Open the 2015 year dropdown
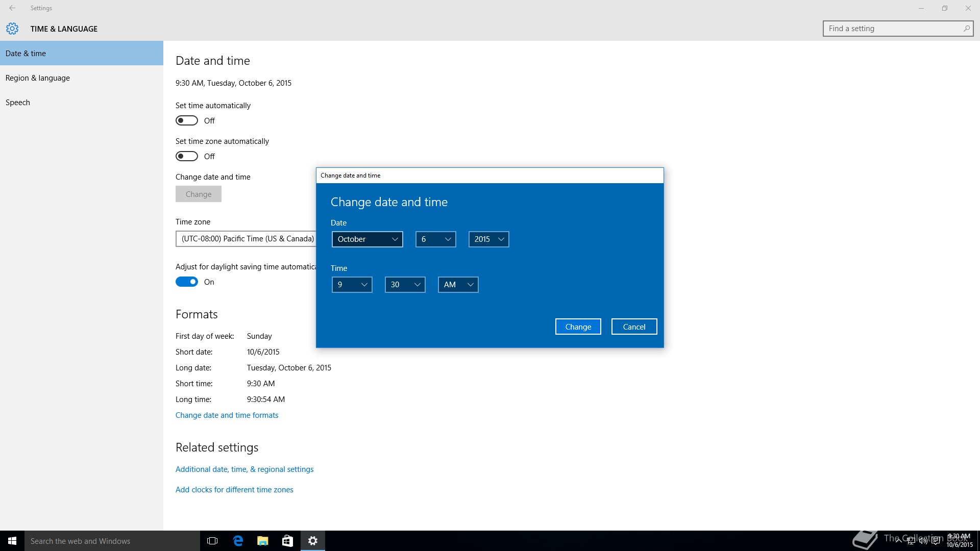This screenshot has height=551, width=980. pos(488,239)
